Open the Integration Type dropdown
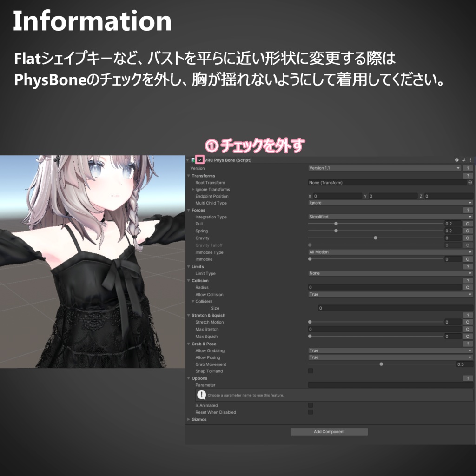Viewport: 476px width, 476px height. (390, 217)
